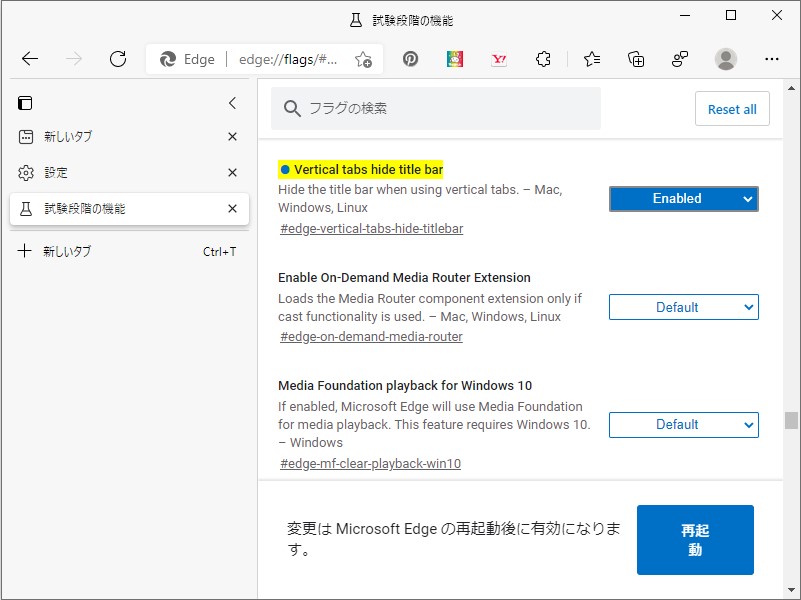Open a new tab via + 新しいタブ

tap(129, 251)
